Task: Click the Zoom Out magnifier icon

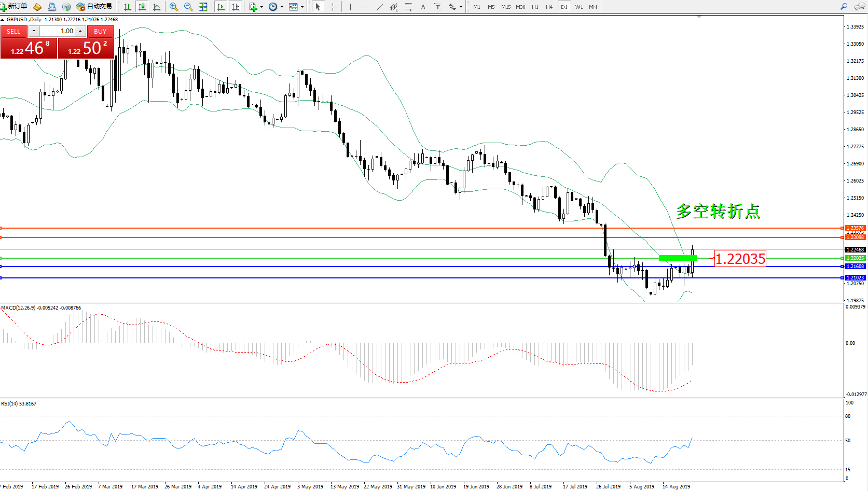Action: click(x=188, y=7)
